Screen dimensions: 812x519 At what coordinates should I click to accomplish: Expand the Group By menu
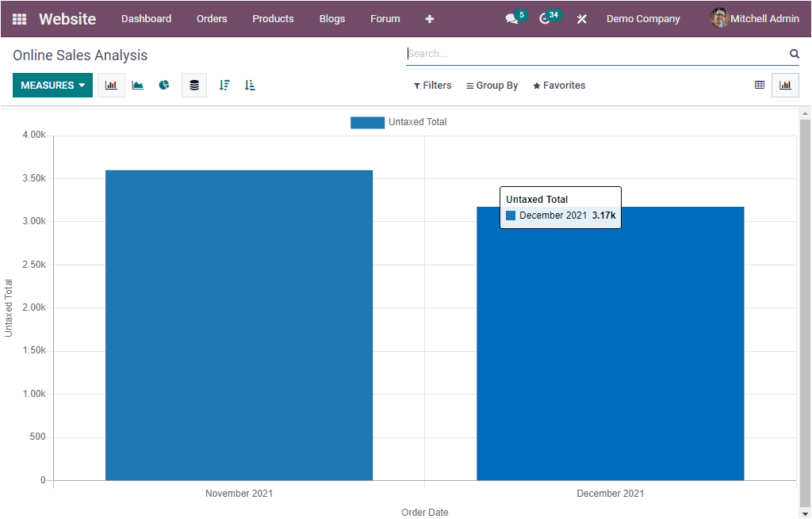point(492,85)
